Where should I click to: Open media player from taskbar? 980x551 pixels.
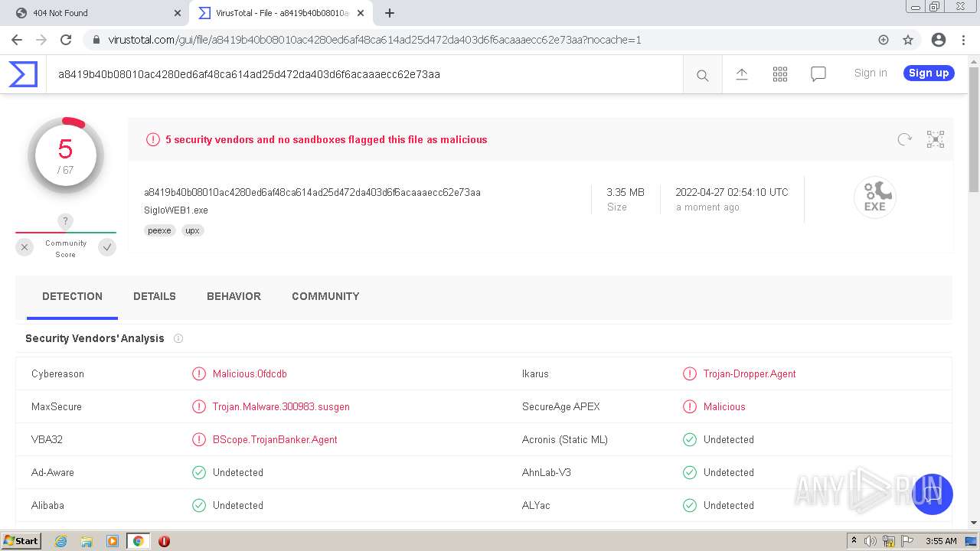pos(113,541)
